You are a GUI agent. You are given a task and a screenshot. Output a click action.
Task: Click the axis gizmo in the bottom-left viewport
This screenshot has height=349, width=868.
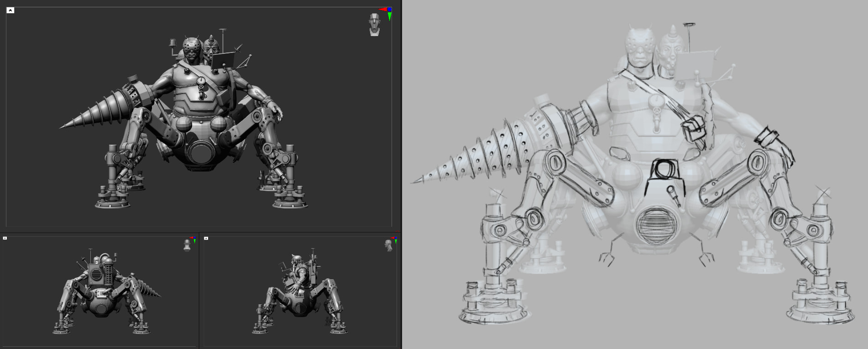(x=193, y=239)
